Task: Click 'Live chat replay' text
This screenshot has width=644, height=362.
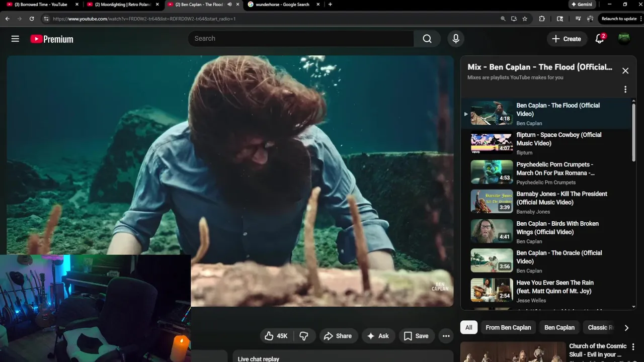Action: pos(258,358)
